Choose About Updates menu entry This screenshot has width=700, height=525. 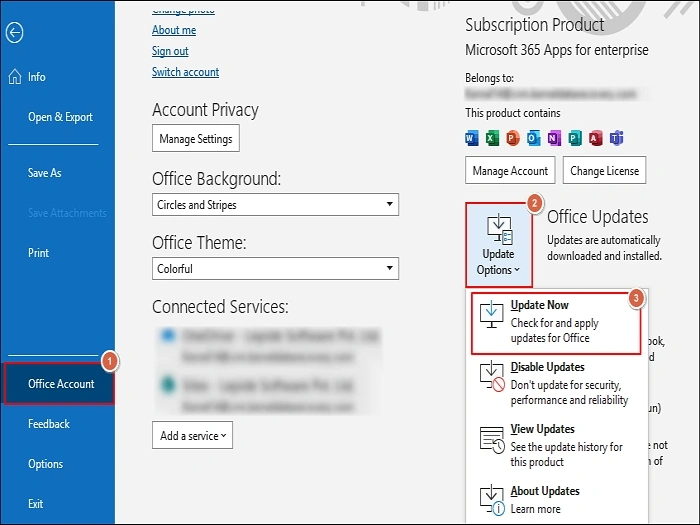click(x=556, y=500)
